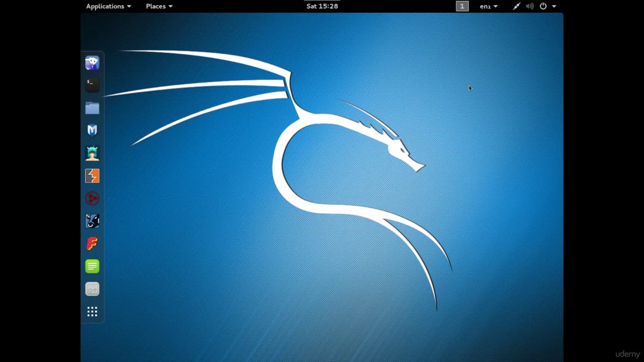Expand the system menu arrow
The height and width of the screenshot is (362, 644).
point(554,6)
